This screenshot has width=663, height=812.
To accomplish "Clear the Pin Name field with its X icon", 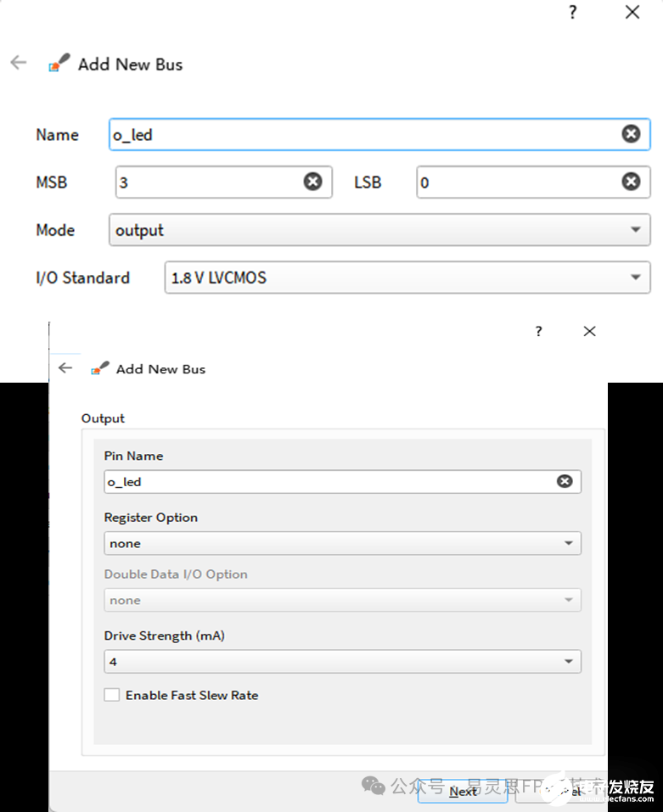I will pyautogui.click(x=565, y=481).
